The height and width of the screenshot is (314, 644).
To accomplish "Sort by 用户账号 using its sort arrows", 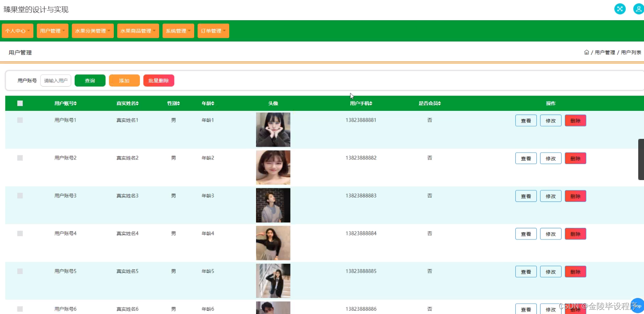I will pos(75,103).
